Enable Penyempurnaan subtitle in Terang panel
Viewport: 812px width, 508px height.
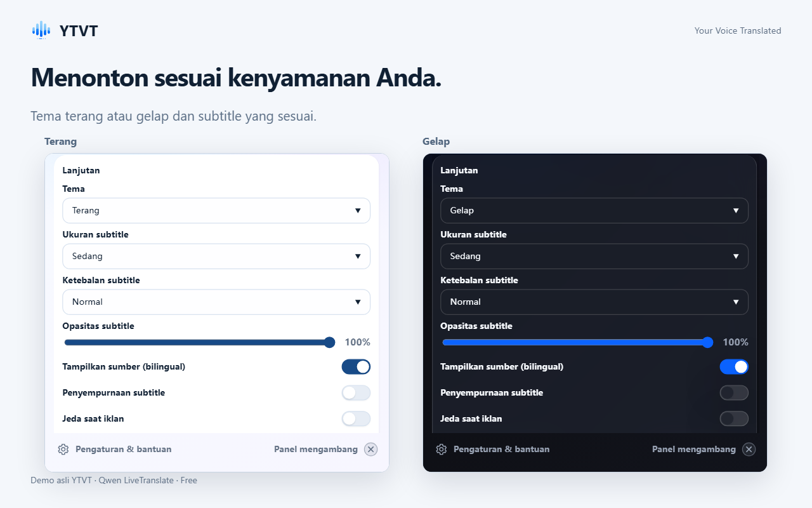click(x=356, y=392)
